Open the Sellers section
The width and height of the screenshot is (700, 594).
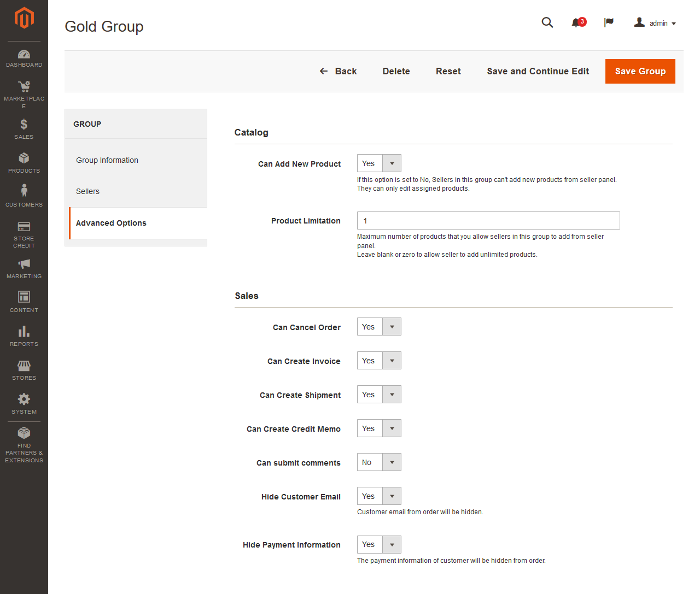tap(87, 191)
